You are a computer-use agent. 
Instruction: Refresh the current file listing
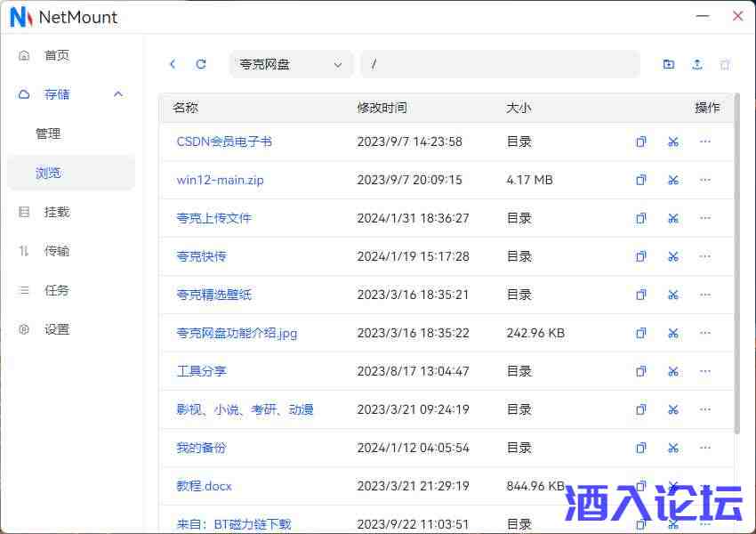coord(201,64)
